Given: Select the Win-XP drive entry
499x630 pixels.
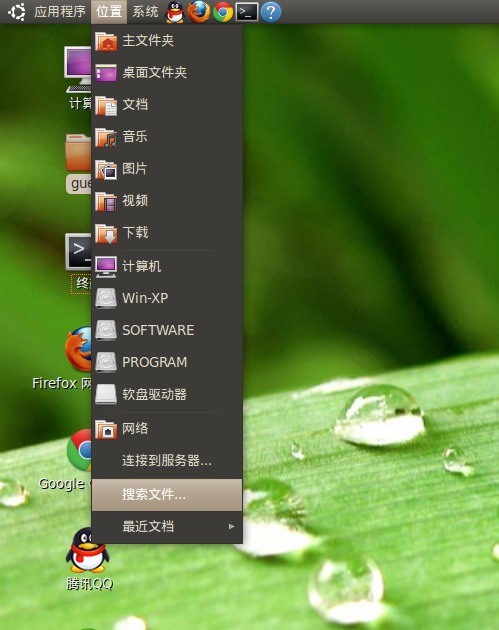Looking at the screenshot, I should [167, 298].
